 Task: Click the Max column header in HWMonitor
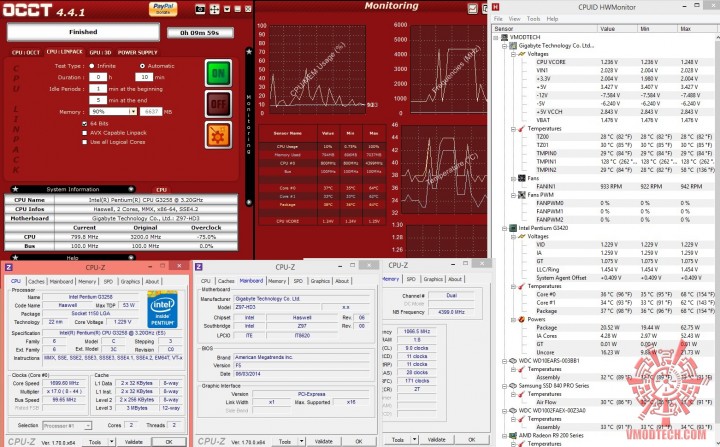698,28
